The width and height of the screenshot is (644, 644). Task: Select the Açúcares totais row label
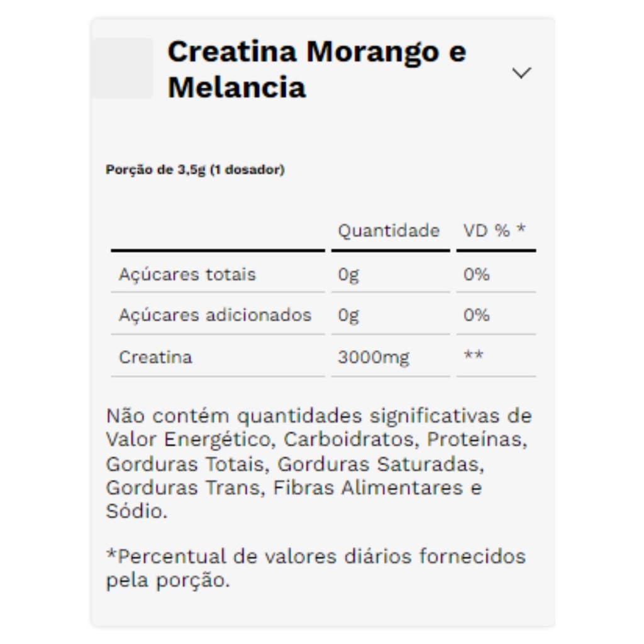[187, 275]
